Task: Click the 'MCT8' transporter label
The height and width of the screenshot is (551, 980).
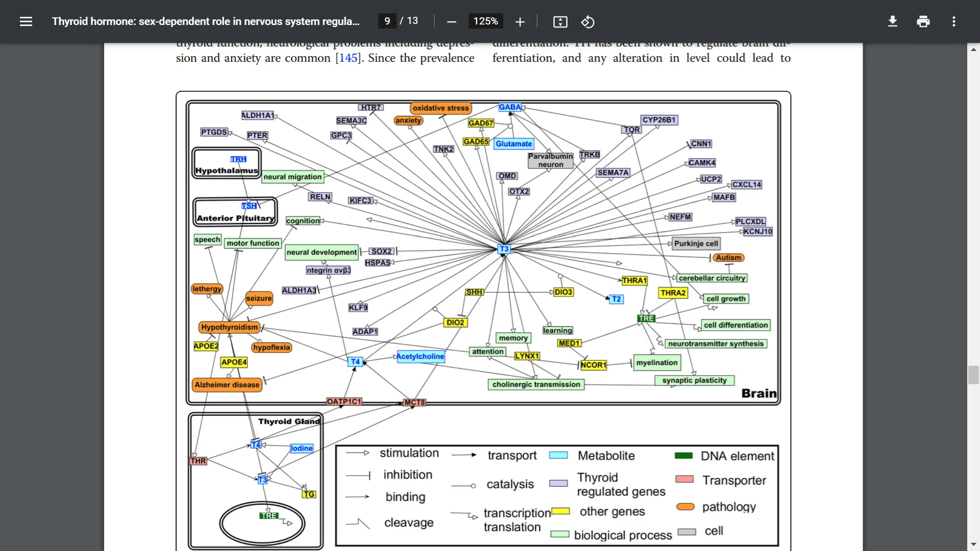Action: tap(414, 403)
